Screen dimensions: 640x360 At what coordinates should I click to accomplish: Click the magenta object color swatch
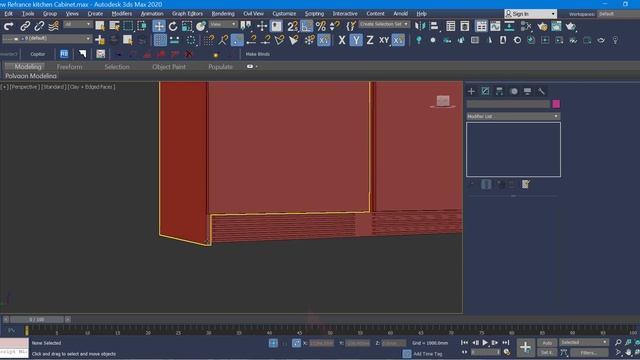coord(556,104)
